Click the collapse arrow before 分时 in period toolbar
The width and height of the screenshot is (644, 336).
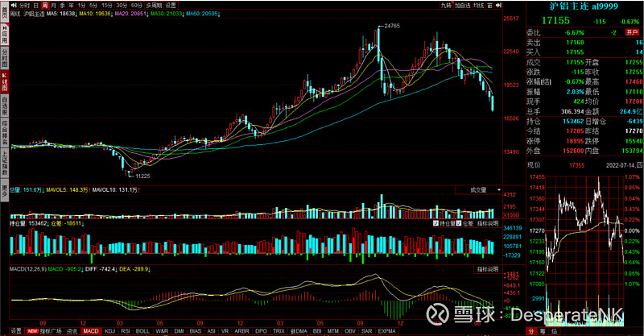[x=14, y=5]
